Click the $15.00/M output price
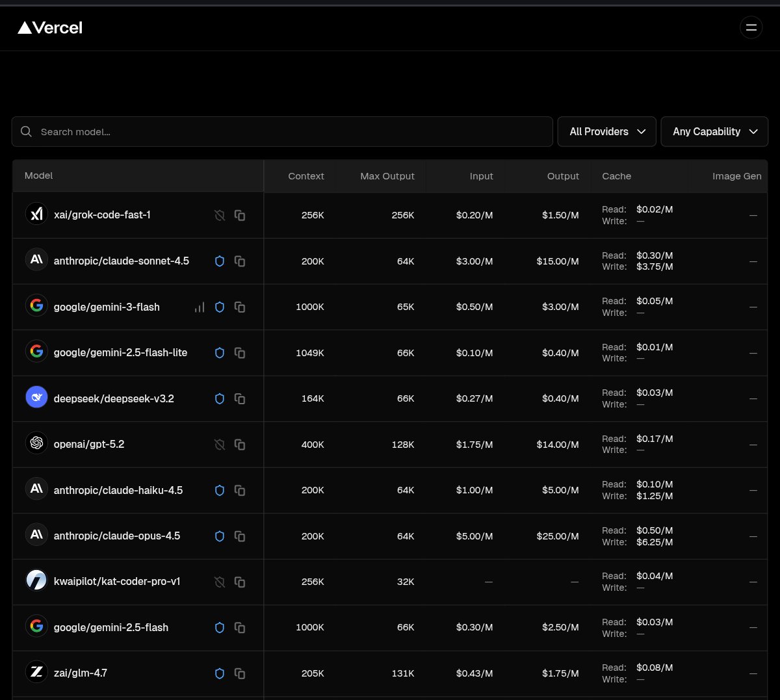Image resolution: width=780 pixels, height=700 pixels. pyautogui.click(x=558, y=261)
